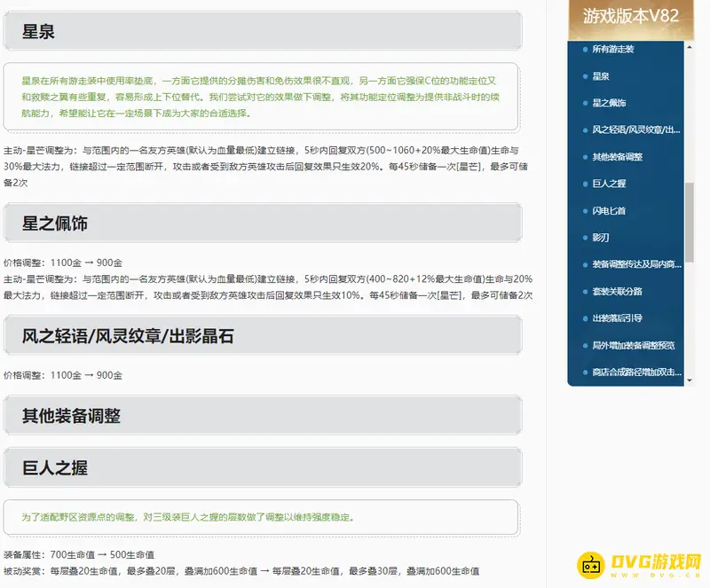Click the bullet icon beside 巨人之握
Screen dimensions: 710x588
pos(583,184)
